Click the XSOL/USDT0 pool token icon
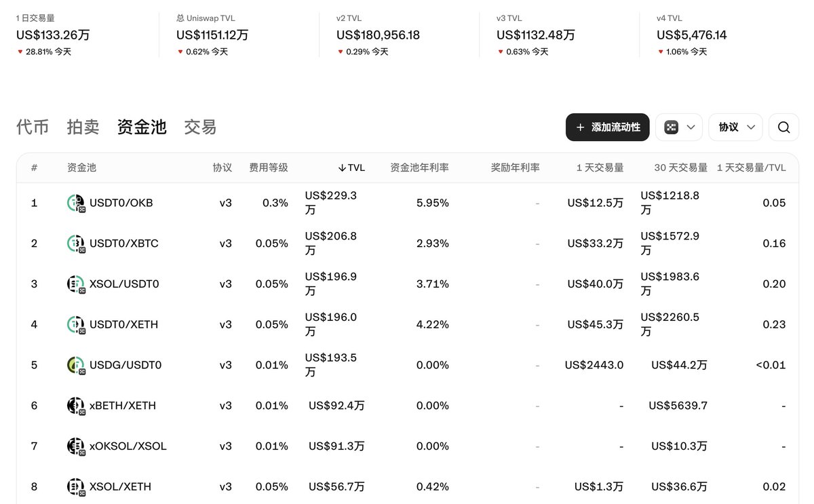This screenshot has height=504, width=814. coord(76,284)
